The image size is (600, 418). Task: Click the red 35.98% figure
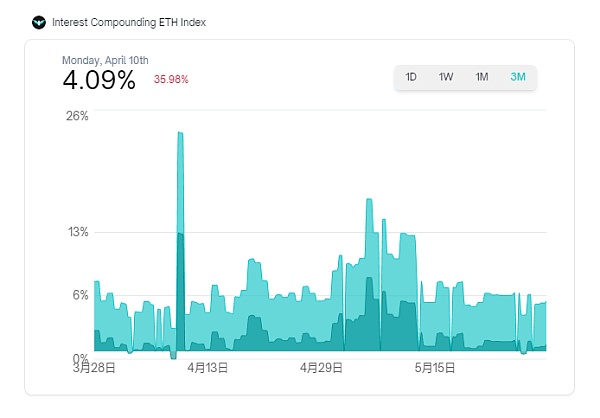click(170, 79)
